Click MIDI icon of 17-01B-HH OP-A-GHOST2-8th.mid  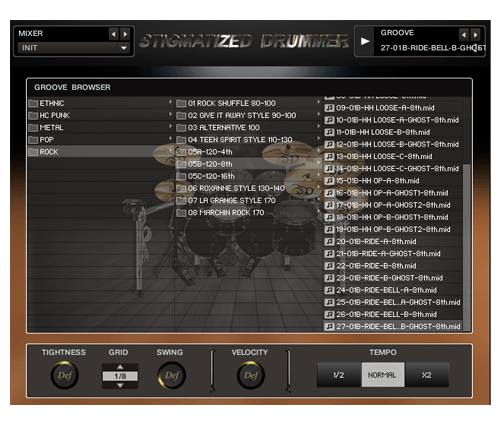coord(329,205)
